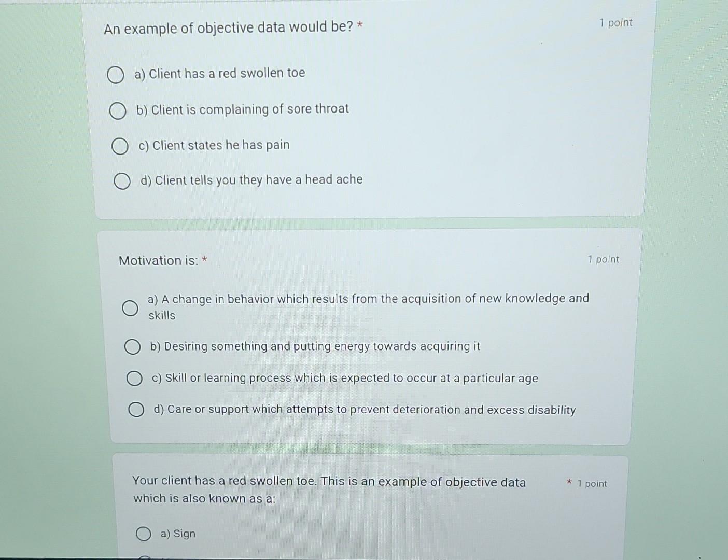
Task: Select 'c) Skill or learning process' option
Action: click(x=135, y=378)
